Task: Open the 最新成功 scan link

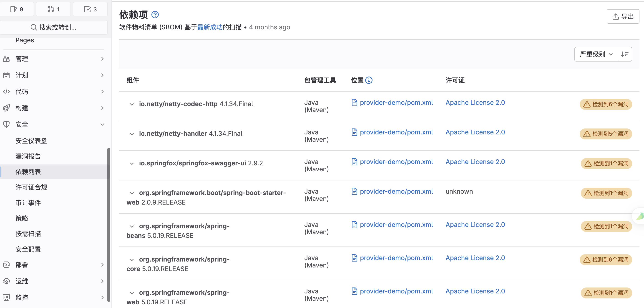Action: [x=210, y=27]
